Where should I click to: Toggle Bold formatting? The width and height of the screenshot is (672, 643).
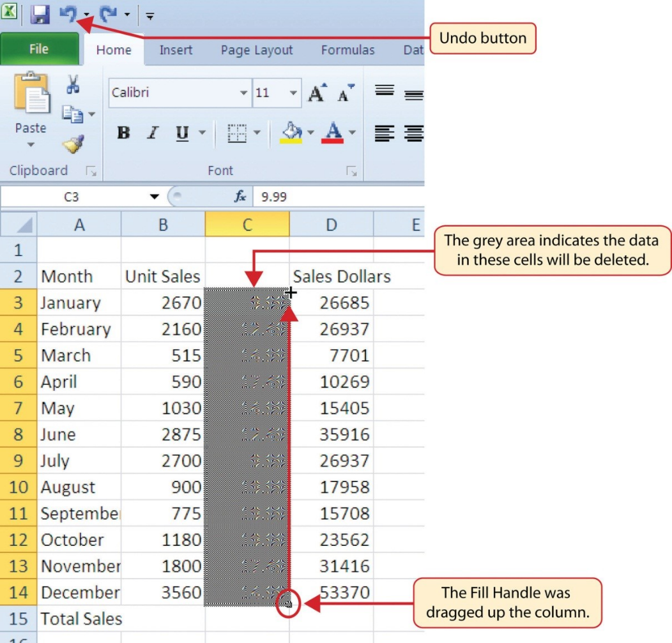[123, 133]
